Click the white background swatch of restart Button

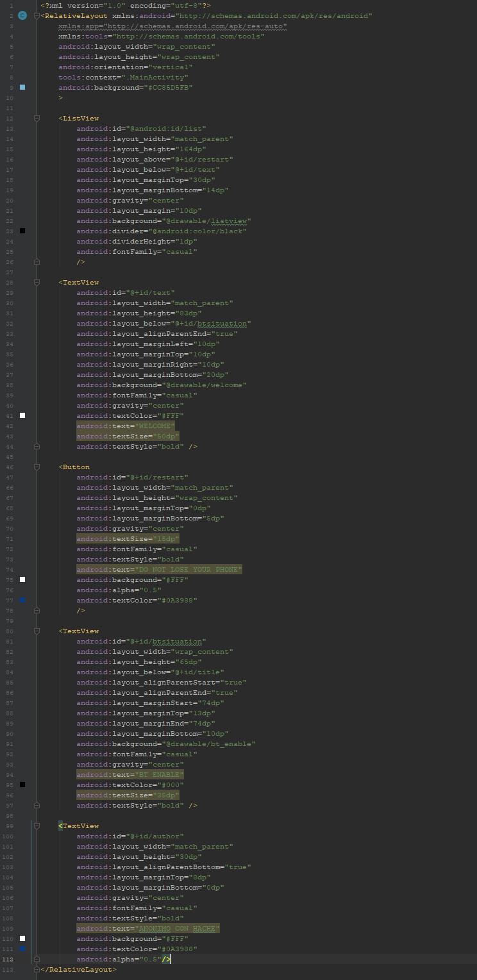tap(22, 579)
